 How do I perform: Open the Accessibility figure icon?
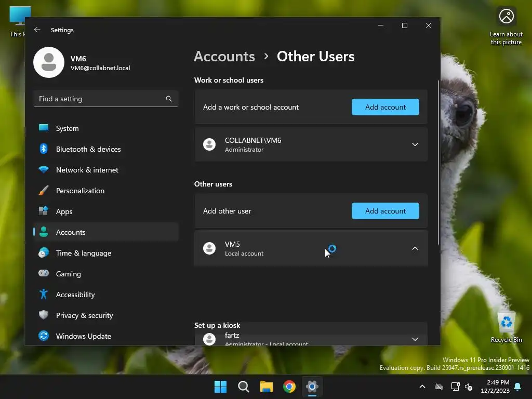coord(44,294)
